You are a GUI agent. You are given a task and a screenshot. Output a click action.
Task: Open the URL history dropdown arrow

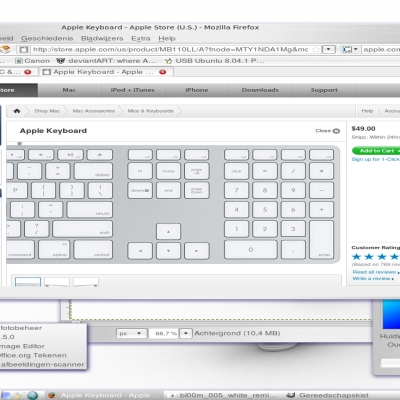[329, 49]
